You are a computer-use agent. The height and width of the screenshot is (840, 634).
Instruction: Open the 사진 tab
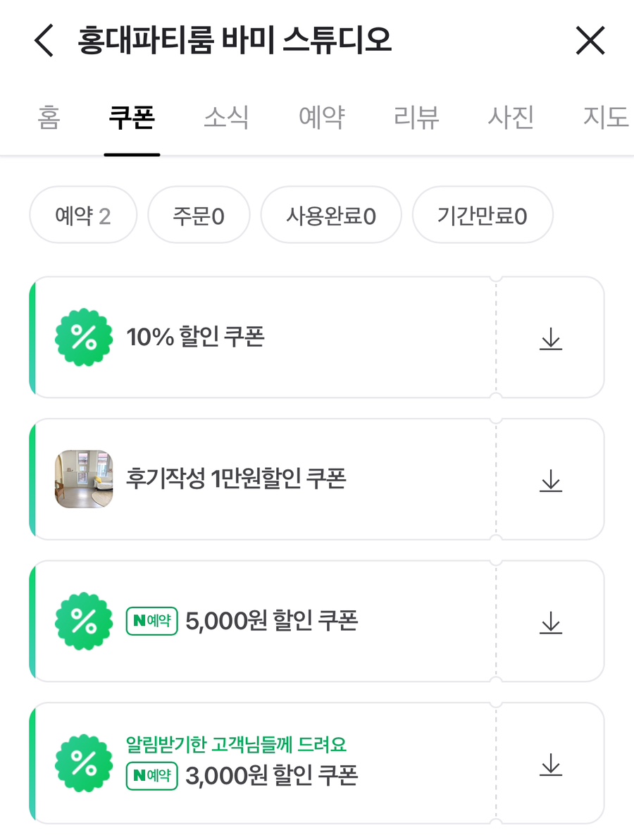tap(511, 118)
